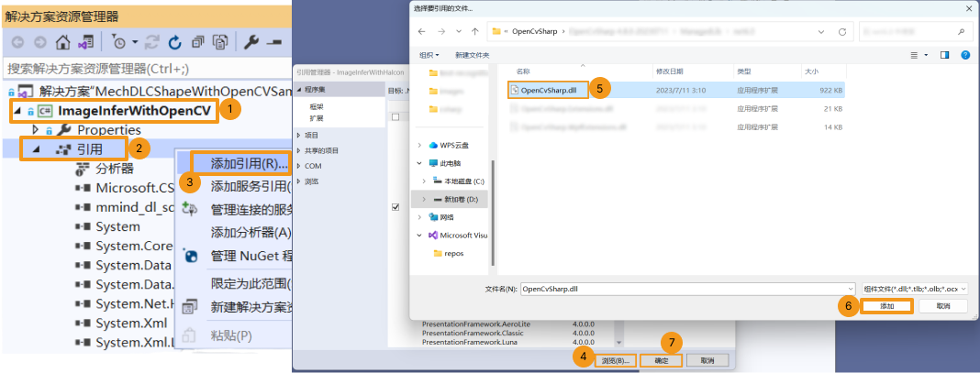
Task: Select 框架 under 程序集 in Reference Manager
Action: click(317, 108)
